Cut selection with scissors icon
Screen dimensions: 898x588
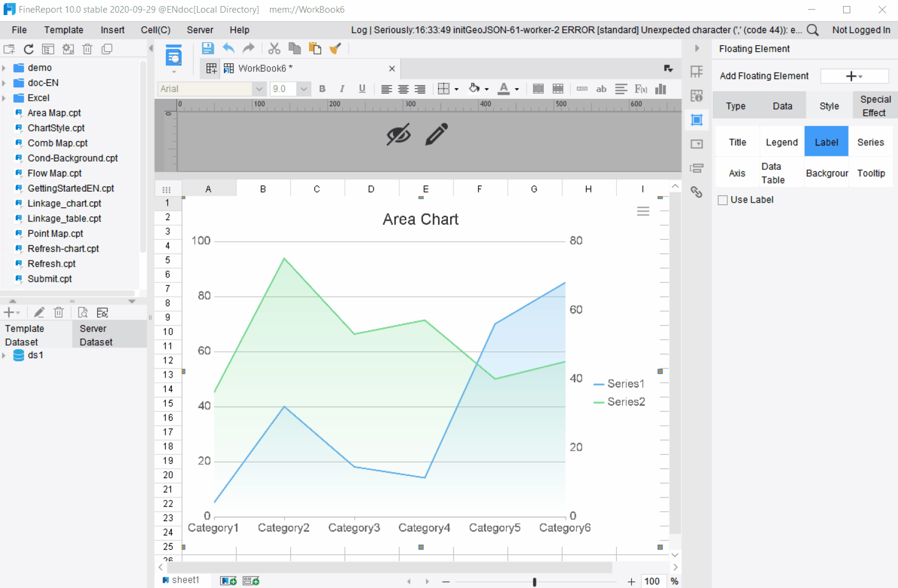275,48
